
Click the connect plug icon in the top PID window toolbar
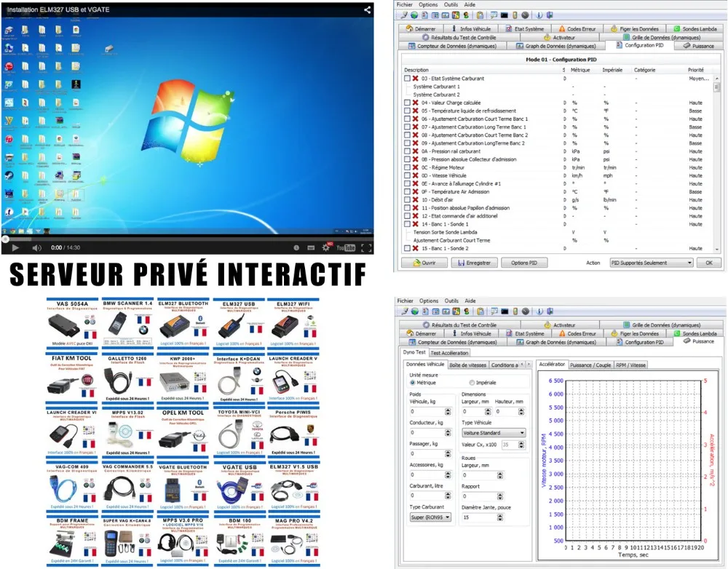tap(404, 15)
